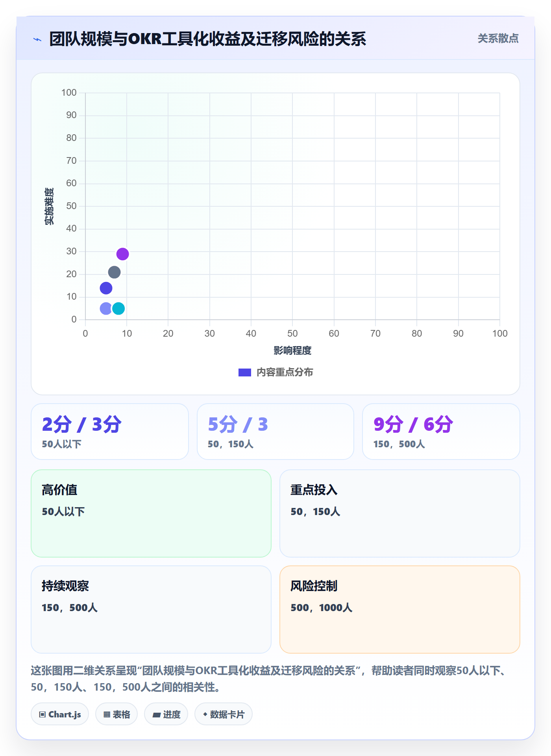Select the 重点投入 quadrant card
551x756 pixels.
[400, 513]
